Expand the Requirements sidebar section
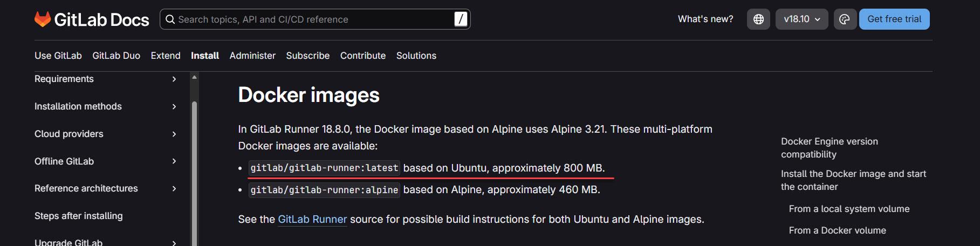 pos(174,79)
